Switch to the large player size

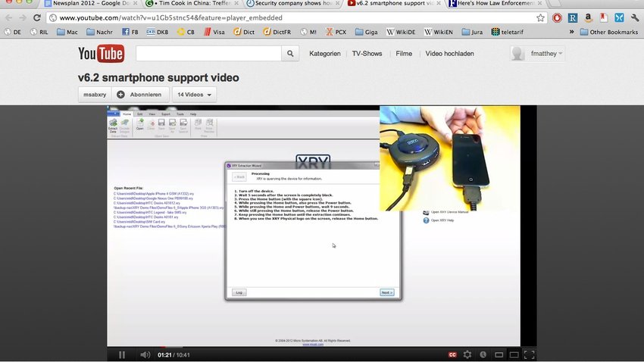point(514,355)
